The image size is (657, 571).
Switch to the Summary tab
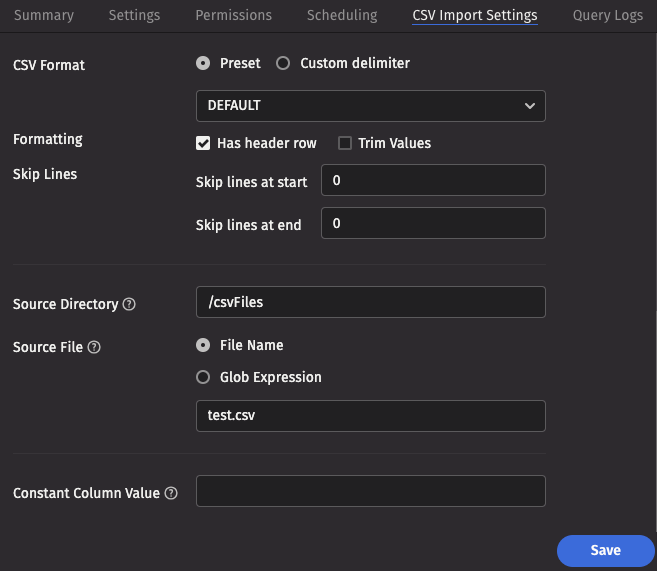(x=44, y=15)
